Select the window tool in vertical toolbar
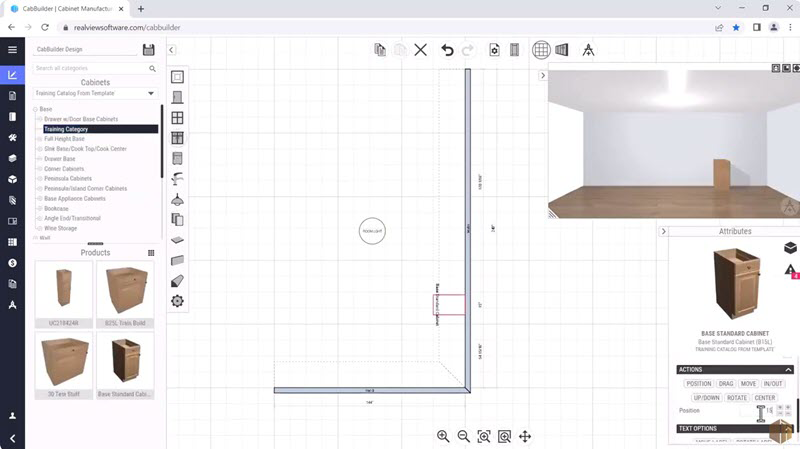The image size is (800, 449). tap(177, 118)
